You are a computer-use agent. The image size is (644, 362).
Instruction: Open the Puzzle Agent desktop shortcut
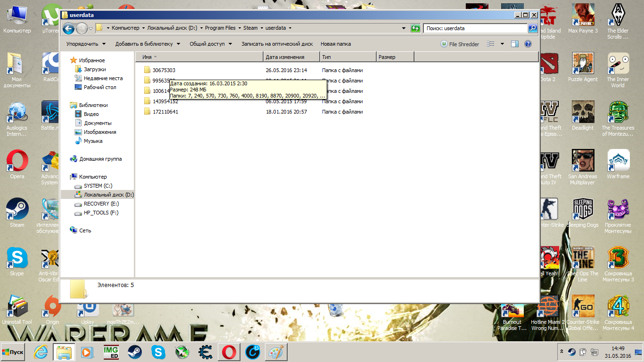pyautogui.click(x=583, y=67)
